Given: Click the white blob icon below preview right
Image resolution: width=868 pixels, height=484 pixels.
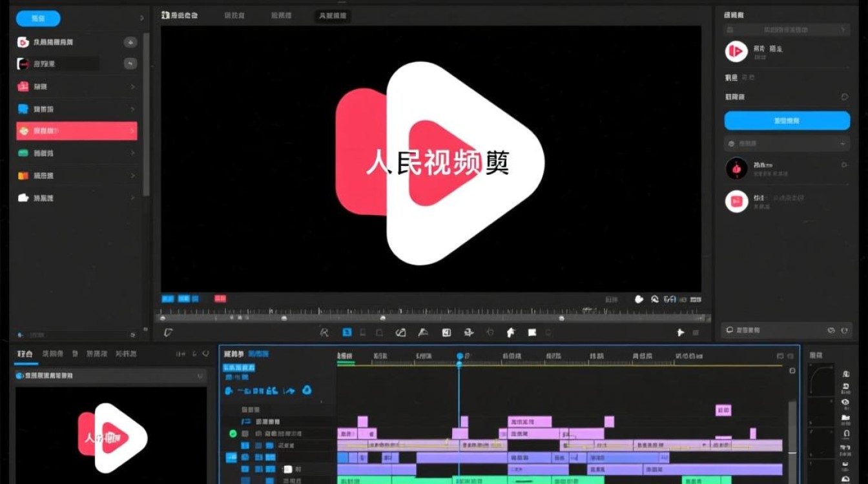Looking at the screenshot, I should click(639, 299).
